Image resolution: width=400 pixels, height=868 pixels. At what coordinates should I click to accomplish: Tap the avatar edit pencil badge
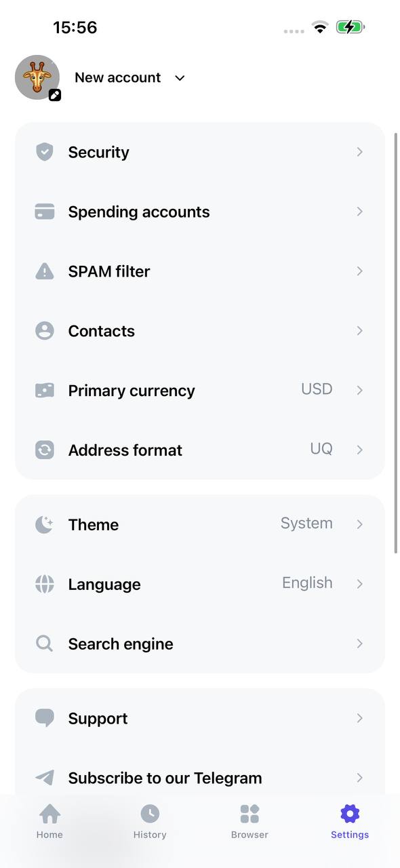[x=55, y=96]
